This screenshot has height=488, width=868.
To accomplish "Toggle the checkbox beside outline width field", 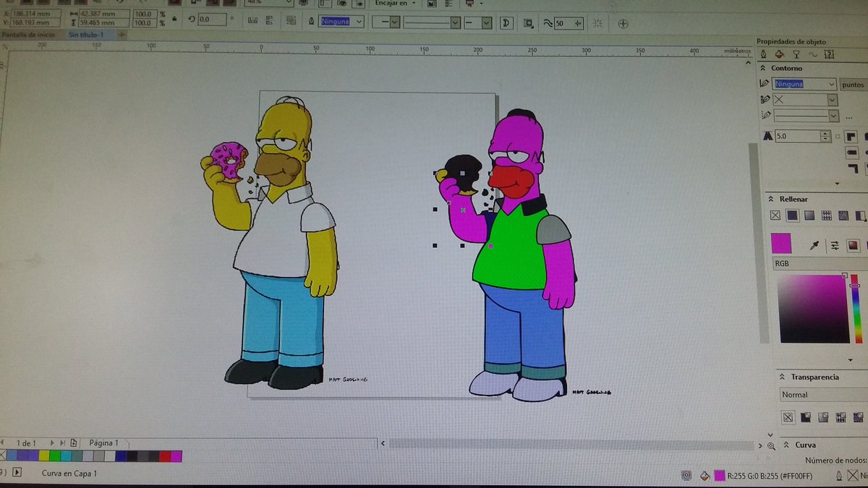I will click(x=838, y=136).
